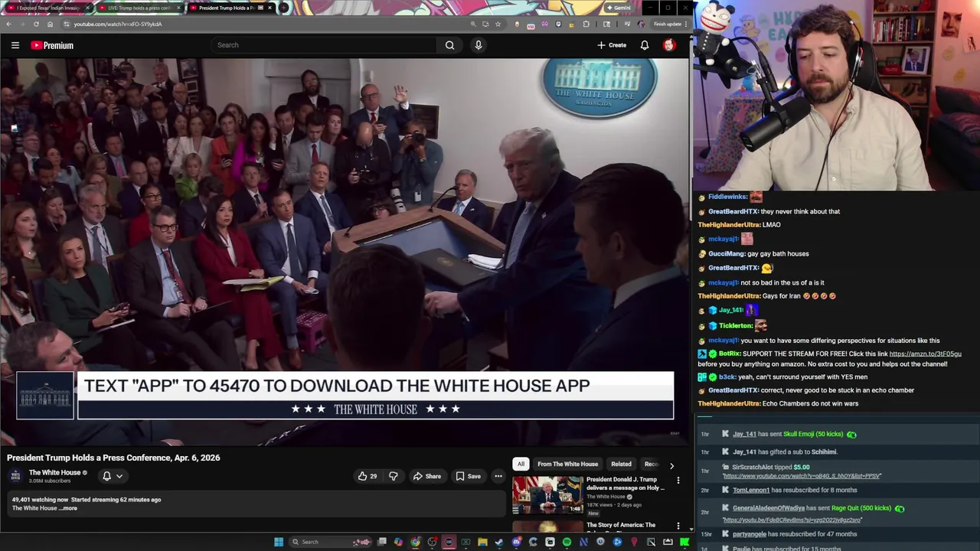
Task: Open the YouTube account avatar menu
Action: (x=669, y=45)
